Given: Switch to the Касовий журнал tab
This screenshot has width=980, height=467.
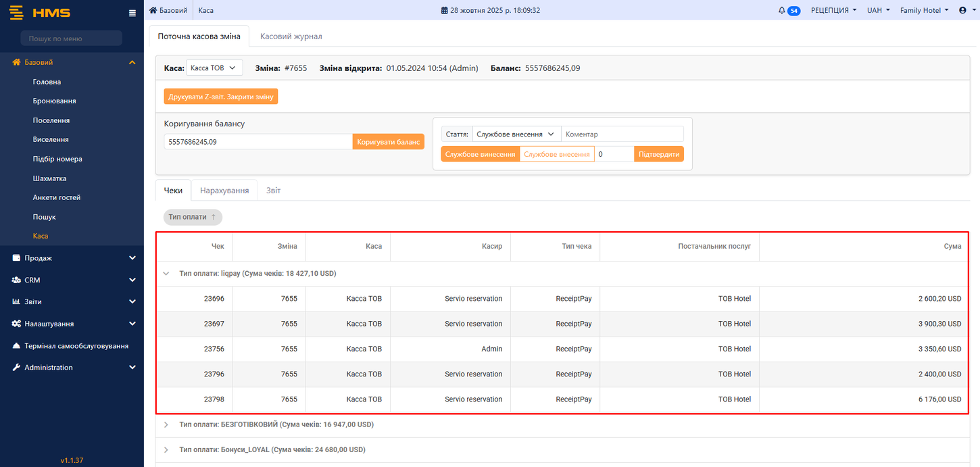Looking at the screenshot, I should [x=291, y=36].
